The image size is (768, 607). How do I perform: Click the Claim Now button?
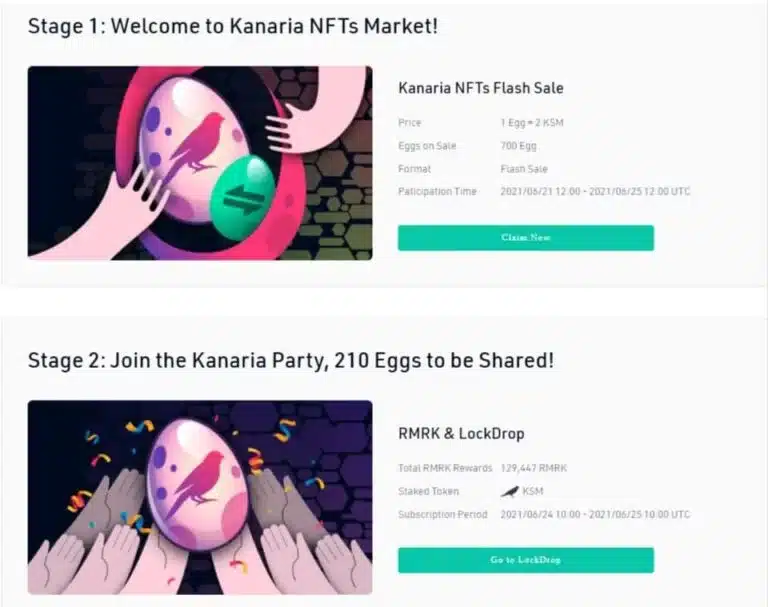tap(525, 238)
